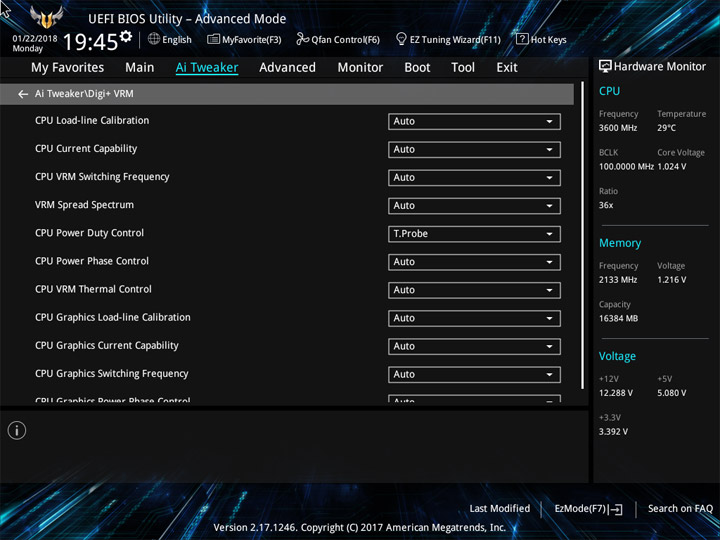
Task: Click the settings gear beside the clock
Action: (126, 36)
